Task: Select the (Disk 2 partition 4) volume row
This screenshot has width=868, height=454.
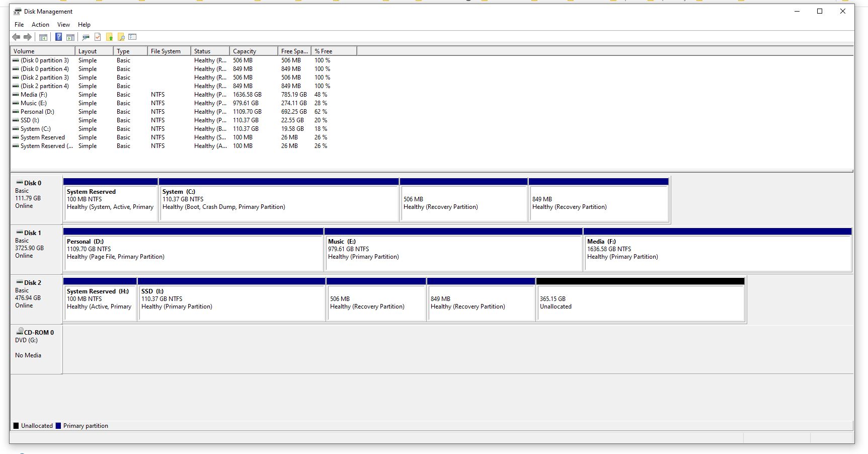Action: (184, 86)
